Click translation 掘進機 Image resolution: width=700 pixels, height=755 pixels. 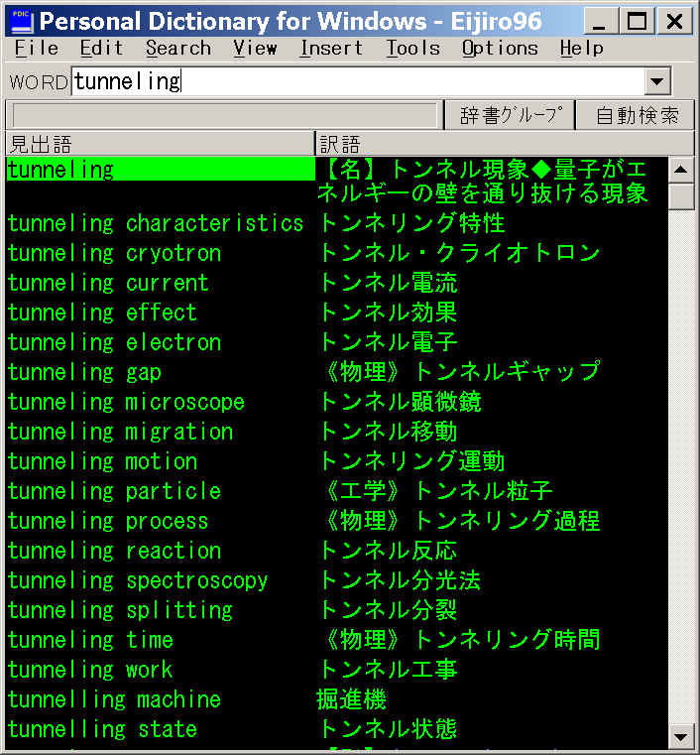(352, 699)
